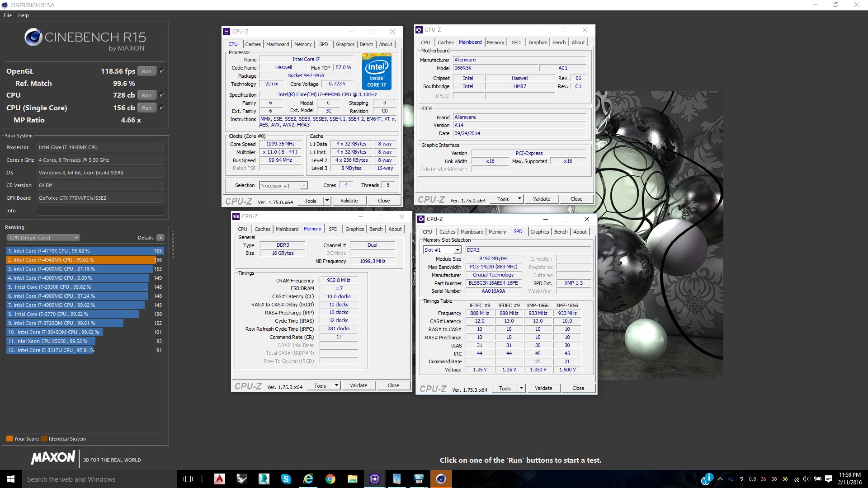
Task: Click Close in the Memory window
Action: [x=393, y=385]
